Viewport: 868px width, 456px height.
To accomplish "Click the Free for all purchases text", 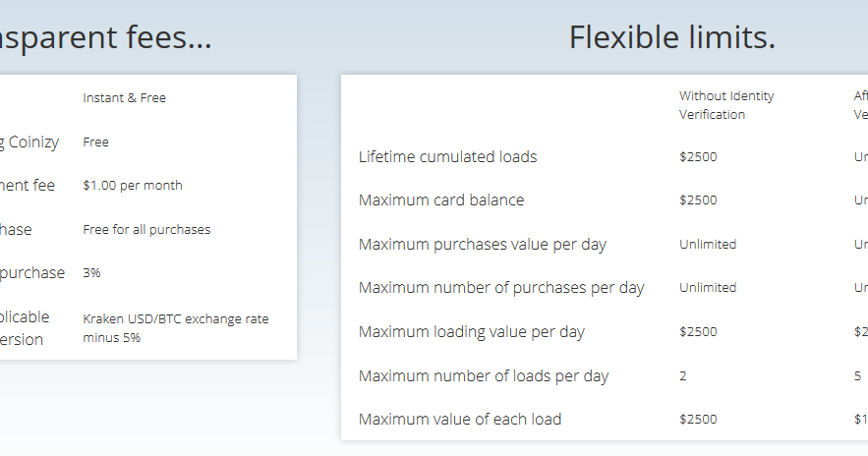I will (146, 230).
